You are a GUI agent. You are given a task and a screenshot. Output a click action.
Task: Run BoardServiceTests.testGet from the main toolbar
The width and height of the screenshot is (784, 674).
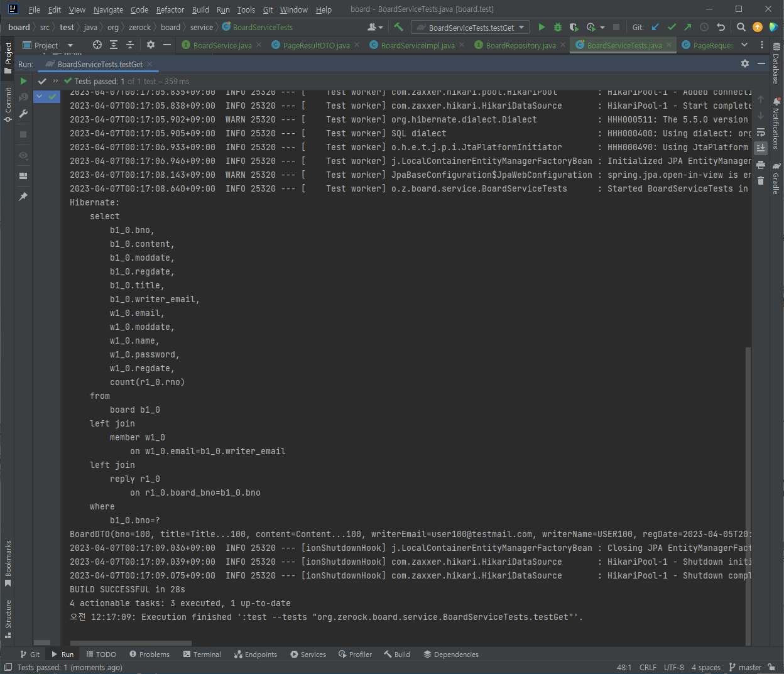point(542,27)
